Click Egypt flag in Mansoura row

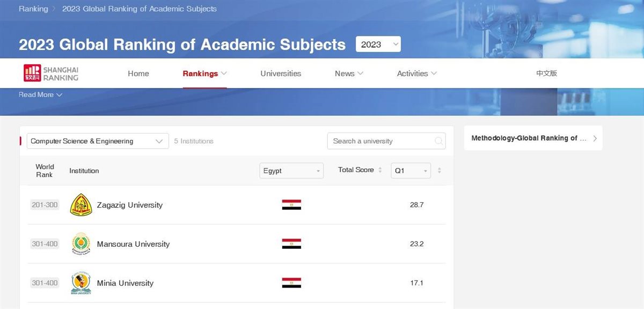[x=291, y=244]
